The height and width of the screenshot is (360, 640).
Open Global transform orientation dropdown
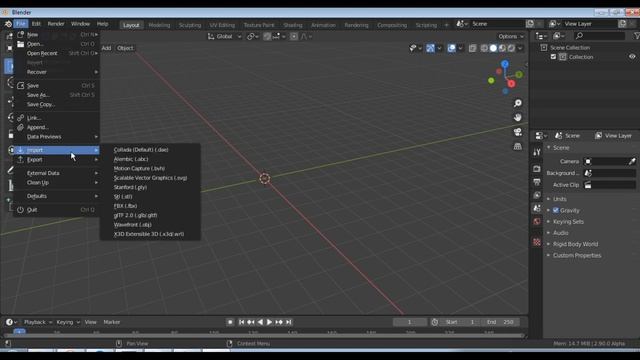224,36
